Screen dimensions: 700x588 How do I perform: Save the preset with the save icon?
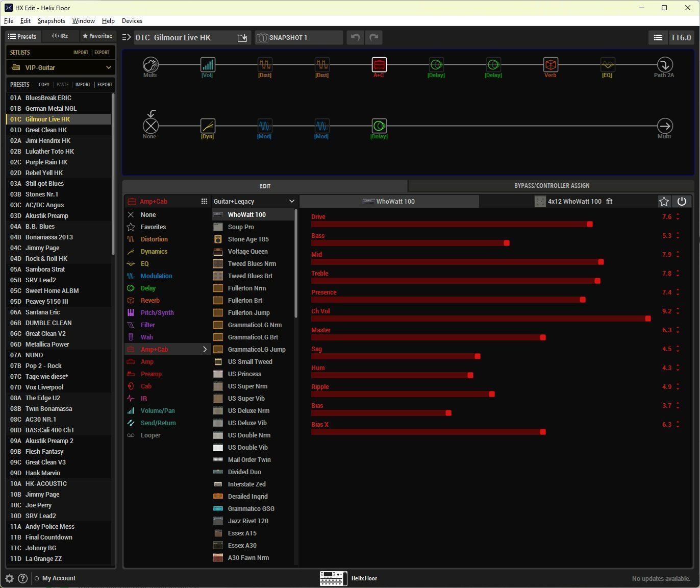click(242, 38)
